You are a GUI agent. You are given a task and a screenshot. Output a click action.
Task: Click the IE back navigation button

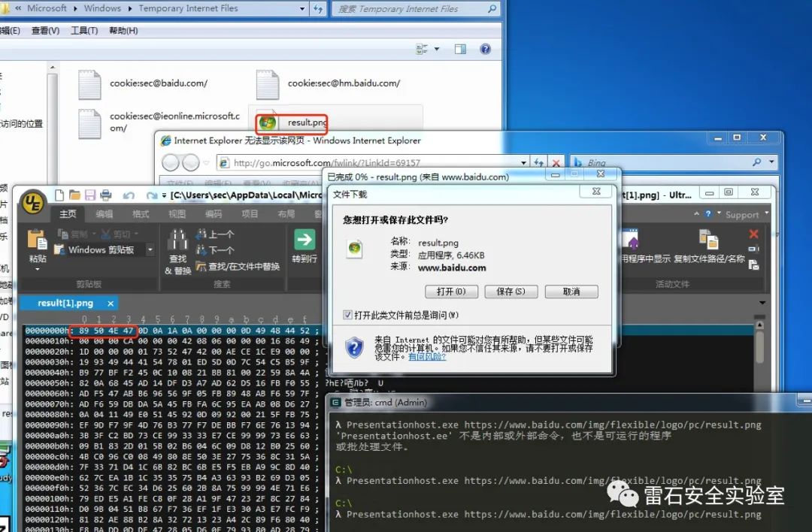coord(171,162)
